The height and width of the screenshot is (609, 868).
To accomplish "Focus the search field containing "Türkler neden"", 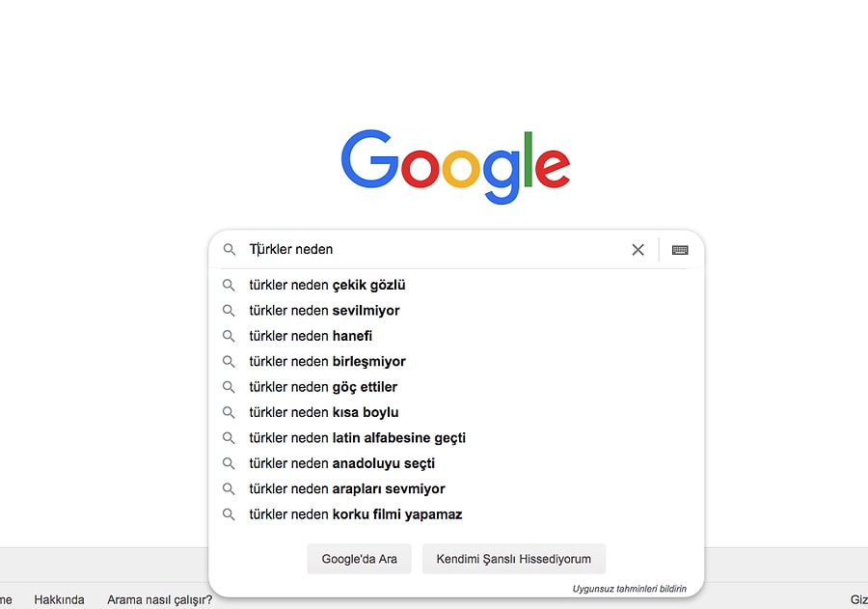I will point(434,250).
